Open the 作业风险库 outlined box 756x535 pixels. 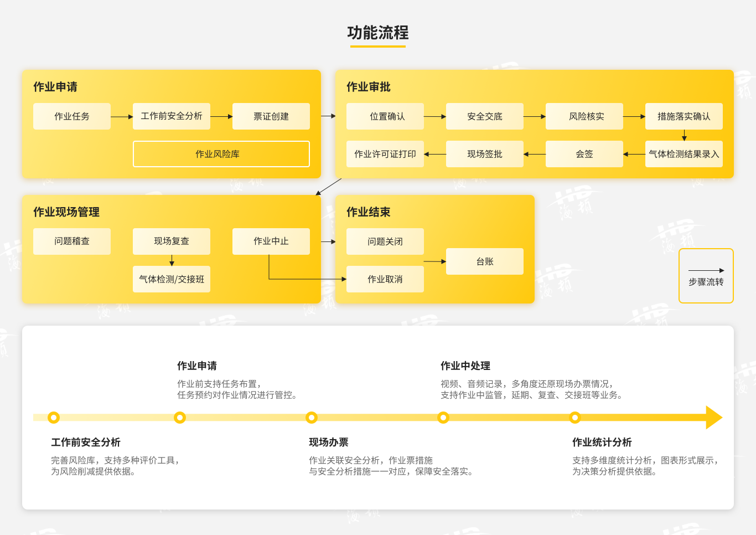point(221,154)
